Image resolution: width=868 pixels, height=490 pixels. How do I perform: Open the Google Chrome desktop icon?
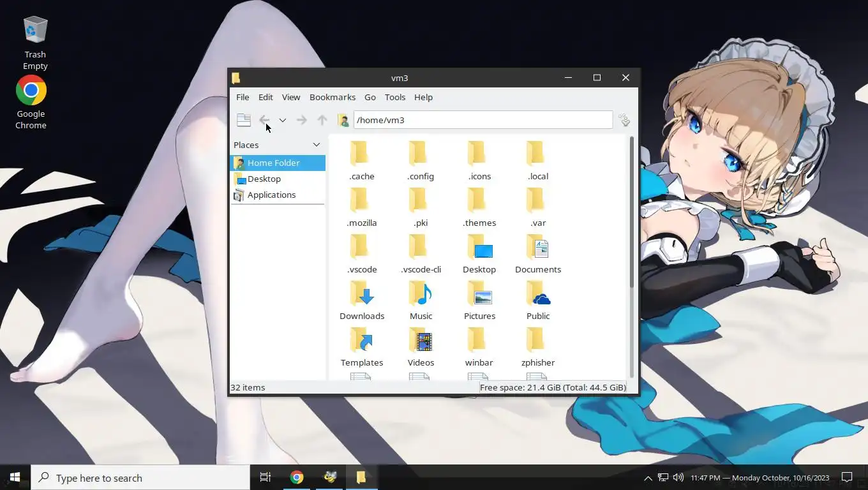tap(31, 103)
